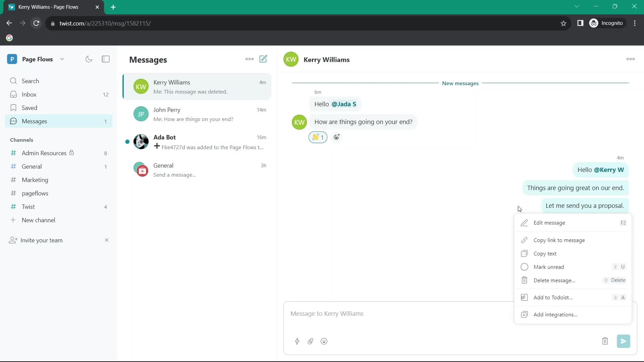The height and width of the screenshot is (362, 644).
Task: Click the New channel button
Action: (x=39, y=220)
